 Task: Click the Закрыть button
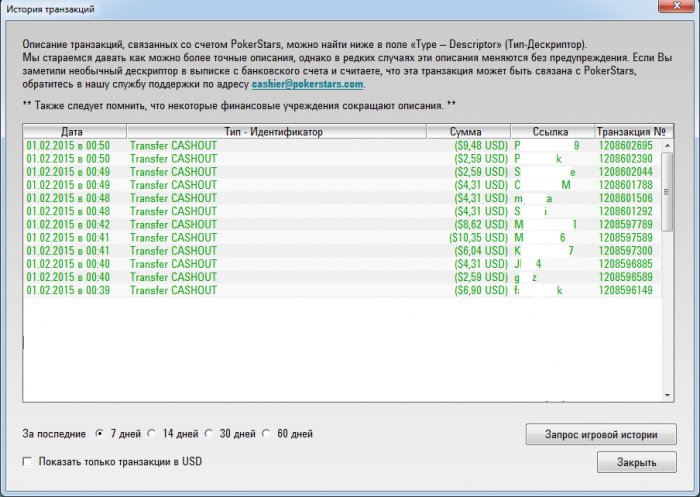[x=637, y=462]
